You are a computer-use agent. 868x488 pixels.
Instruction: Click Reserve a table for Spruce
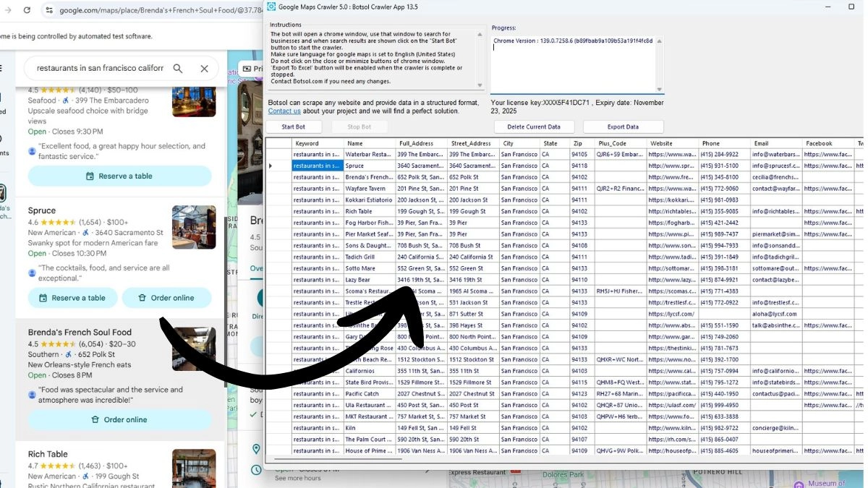[x=72, y=298]
